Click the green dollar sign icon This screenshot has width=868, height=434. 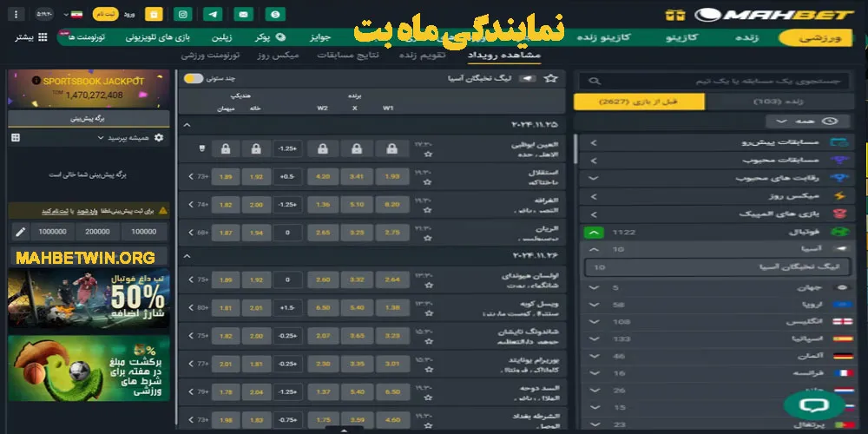tap(275, 14)
